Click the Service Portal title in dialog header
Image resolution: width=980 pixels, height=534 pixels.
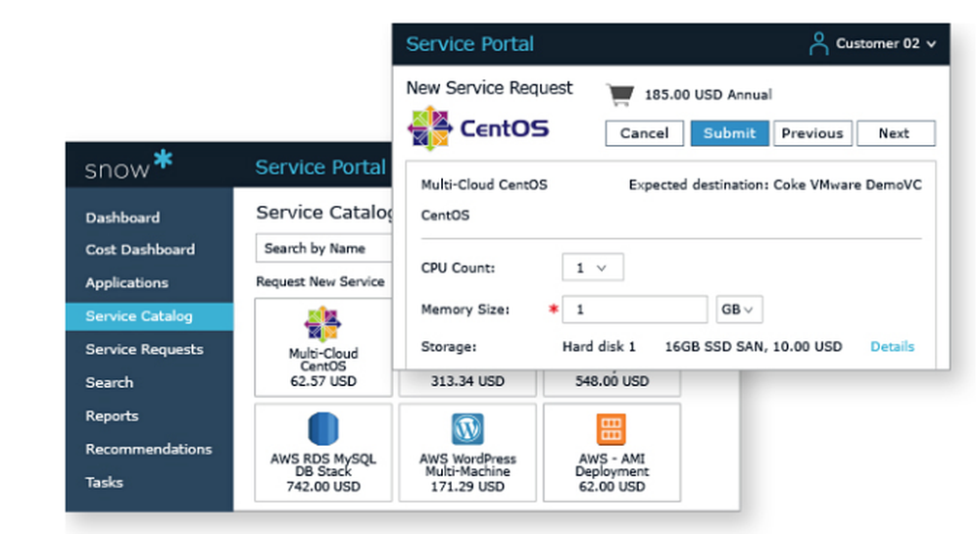click(x=470, y=44)
